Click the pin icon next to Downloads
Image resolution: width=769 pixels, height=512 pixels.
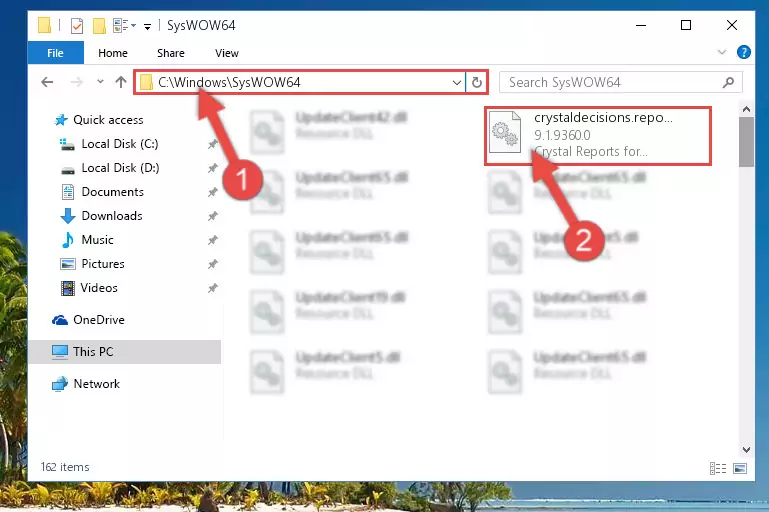[x=212, y=216]
